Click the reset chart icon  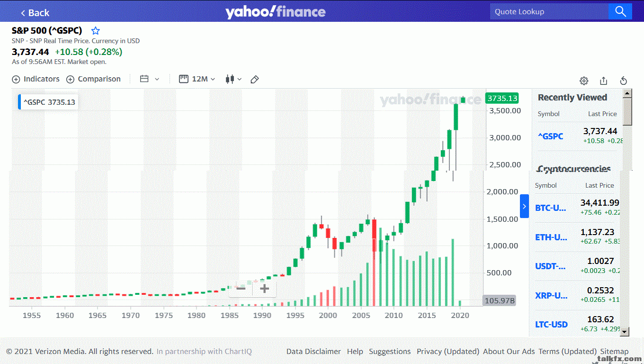click(624, 81)
